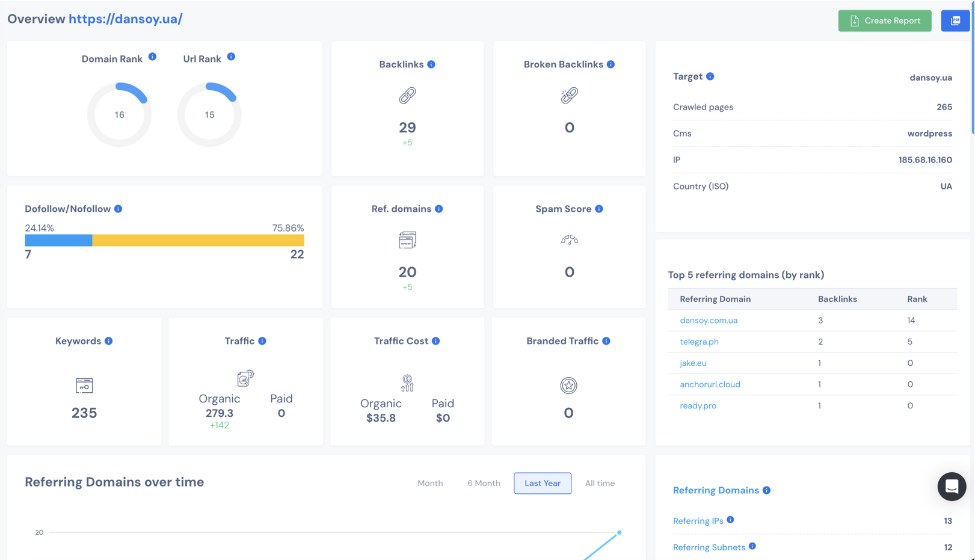Click the Traffic Cost info icon
Viewport: 975px width, 560px height.
436,341
